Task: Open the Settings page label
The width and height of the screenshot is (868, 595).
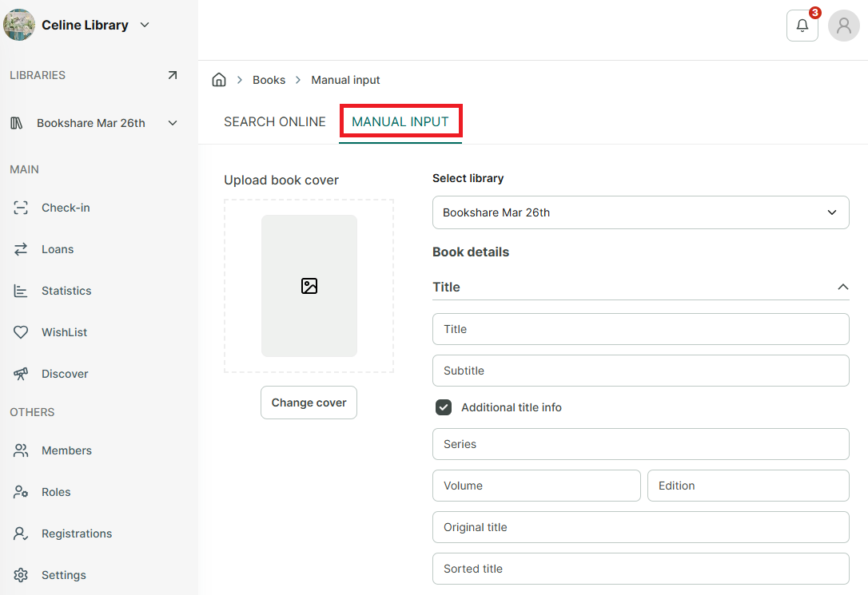Action: coord(64,575)
